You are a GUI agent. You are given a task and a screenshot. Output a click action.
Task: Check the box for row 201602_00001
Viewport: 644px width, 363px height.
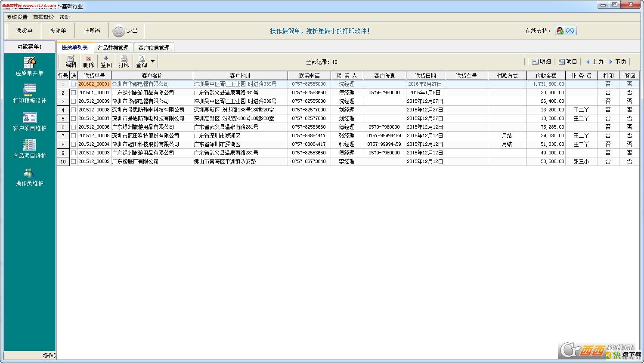pos(73,84)
